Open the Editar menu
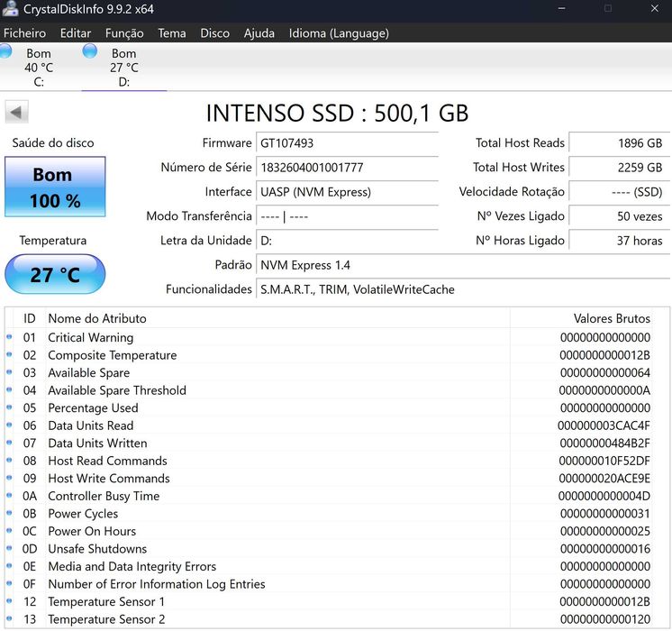 click(76, 33)
